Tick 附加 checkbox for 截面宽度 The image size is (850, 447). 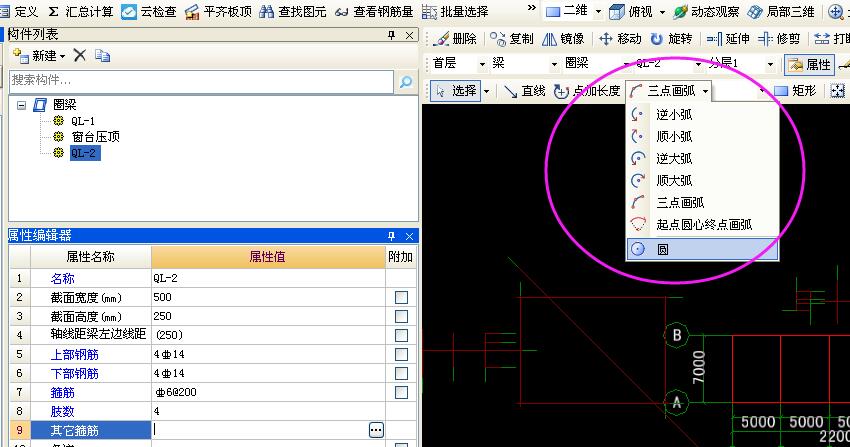point(401,297)
